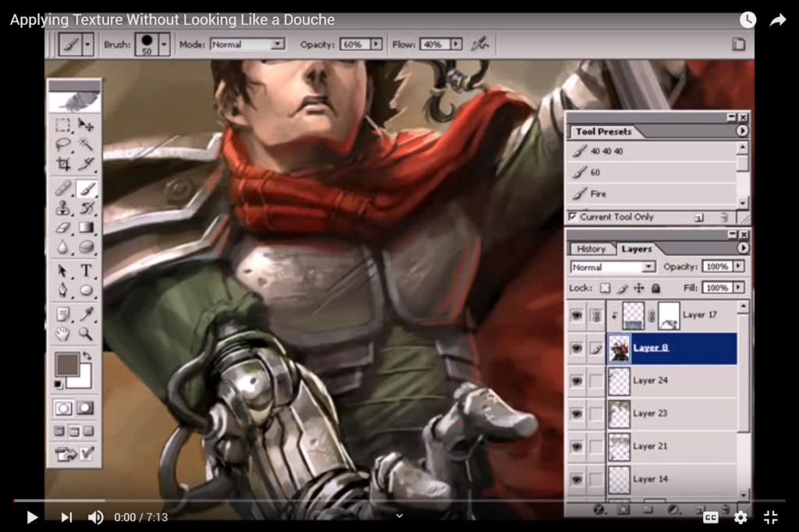799x532 pixels.
Task: Swap foreground and background colors
Action: (x=87, y=356)
